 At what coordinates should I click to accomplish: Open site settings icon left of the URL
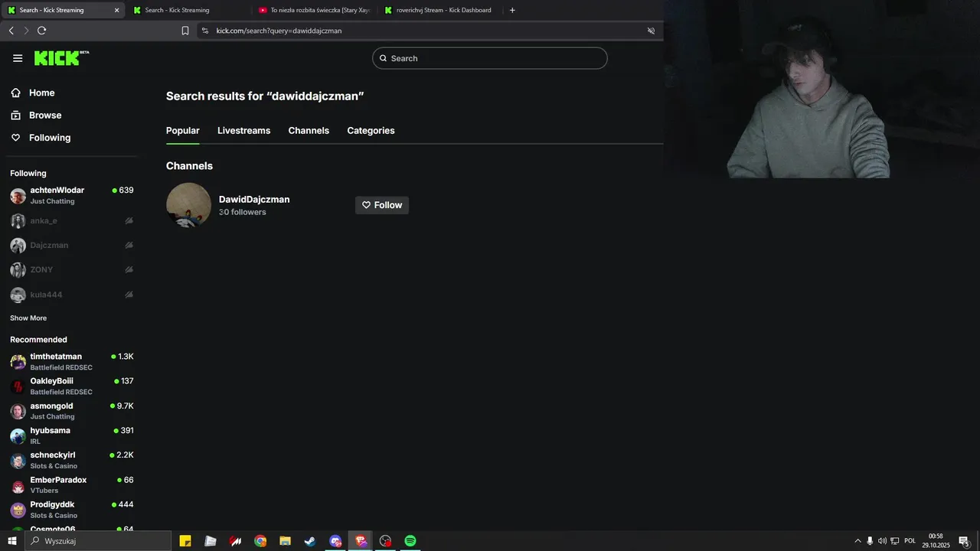(x=204, y=31)
